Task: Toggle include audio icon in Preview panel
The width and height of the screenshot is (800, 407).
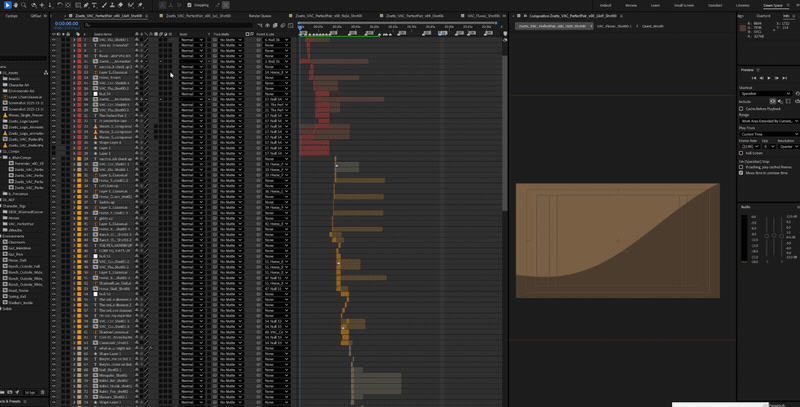Action: (x=780, y=101)
